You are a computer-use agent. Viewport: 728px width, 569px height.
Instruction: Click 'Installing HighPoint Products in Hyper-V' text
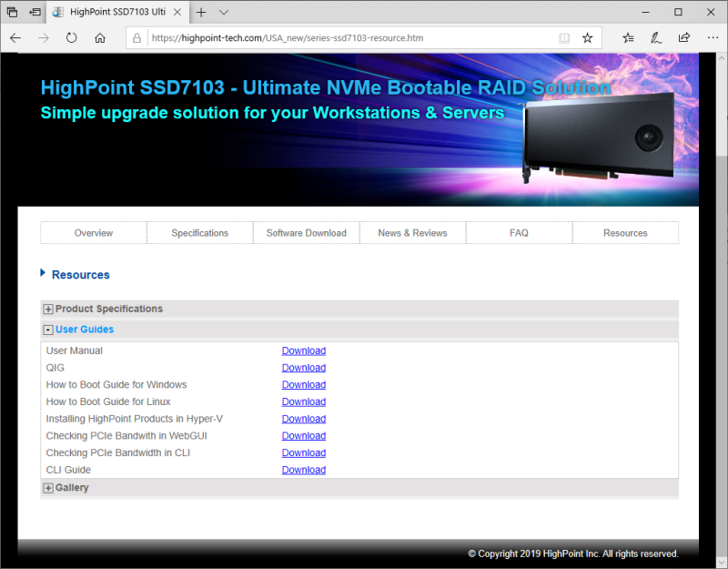tap(135, 419)
